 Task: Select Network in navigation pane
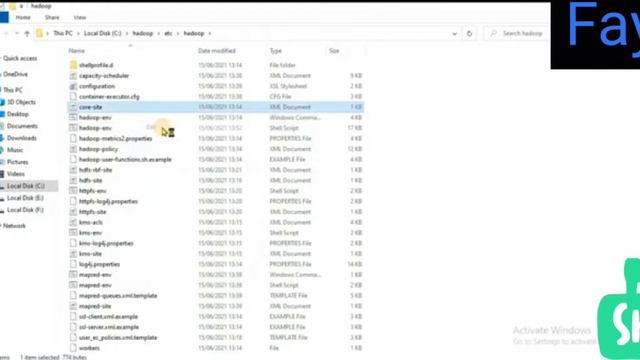pos(14,226)
